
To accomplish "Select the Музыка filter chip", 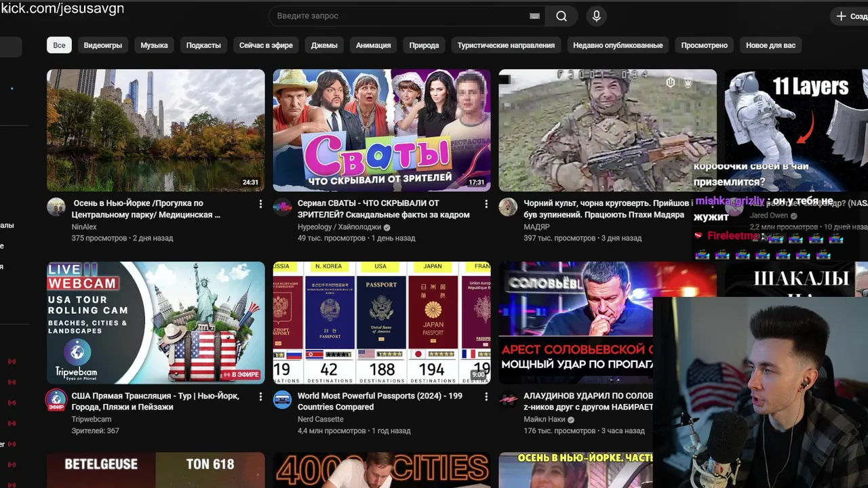I will coord(154,45).
